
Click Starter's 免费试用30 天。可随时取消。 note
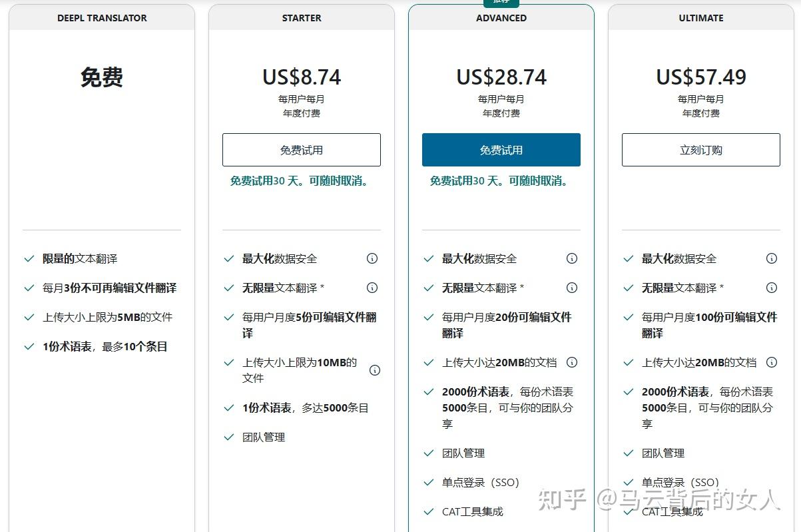(x=301, y=180)
